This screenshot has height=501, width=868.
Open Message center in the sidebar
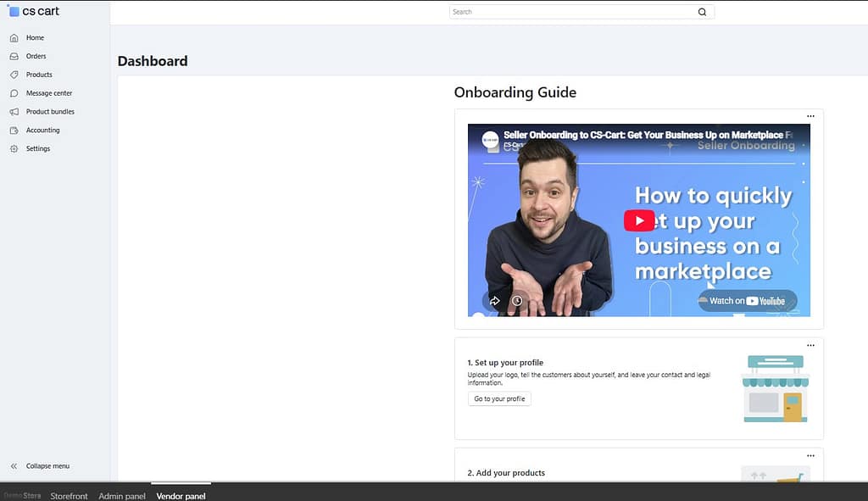[x=49, y=93]
